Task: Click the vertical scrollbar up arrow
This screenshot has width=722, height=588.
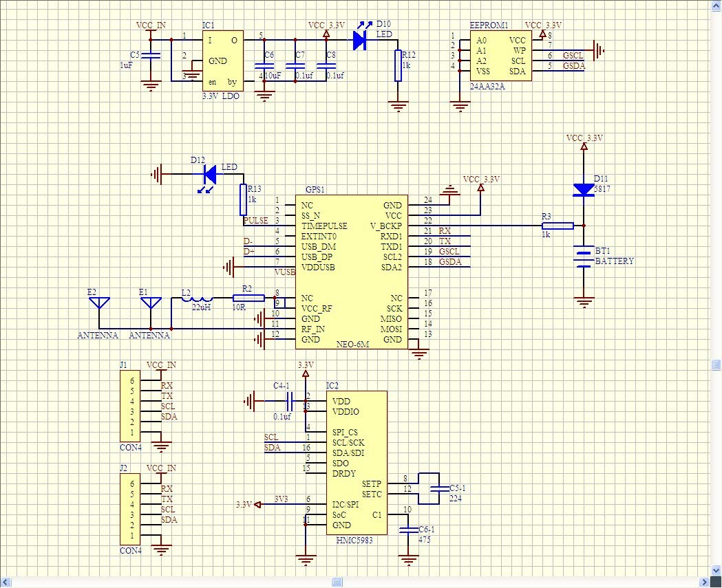Action: [x=716, y=6]
